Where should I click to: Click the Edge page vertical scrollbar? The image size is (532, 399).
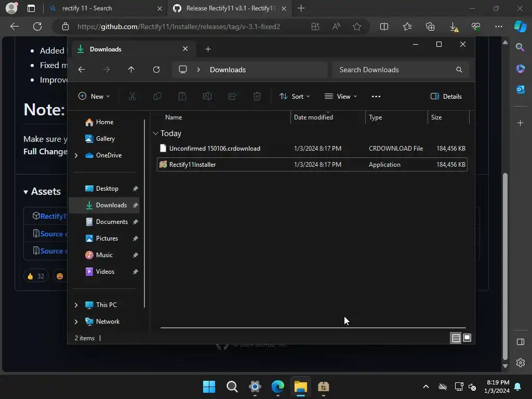click(x=505, y=267)
